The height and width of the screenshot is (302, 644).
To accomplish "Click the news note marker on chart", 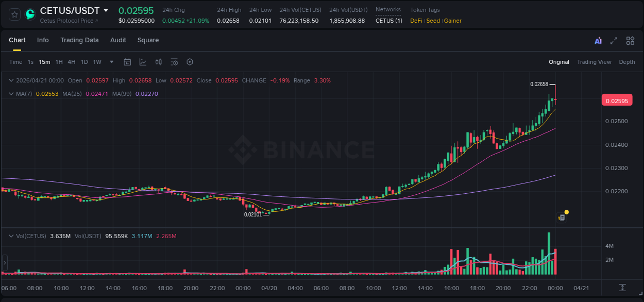I will pyautogui.click(x=562, y=217).
